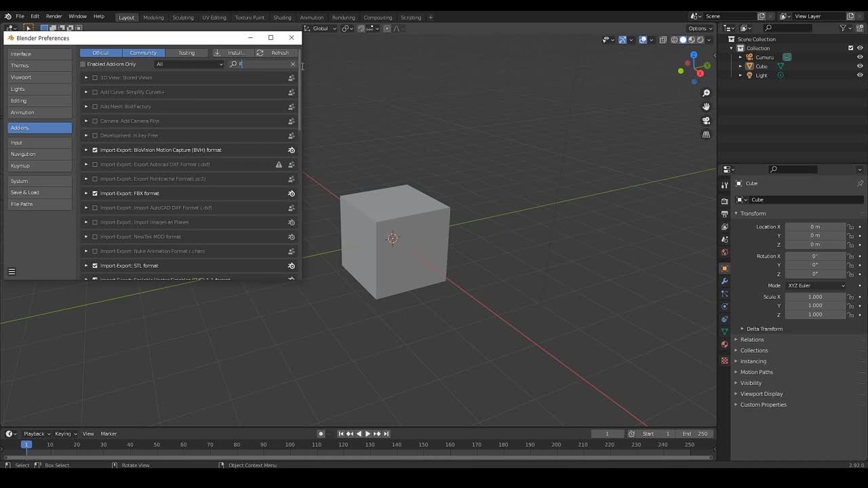Enable the 3D View: Stored Views add-on
868x488 pixels.
point(95,78)
